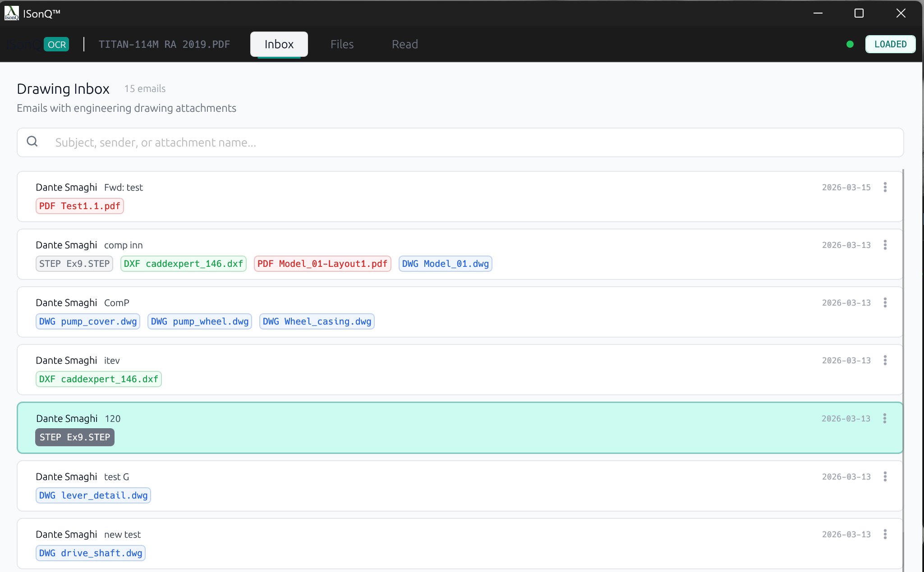
Task: Click the '15 emails' count label
Action: (x=145, y=88)
